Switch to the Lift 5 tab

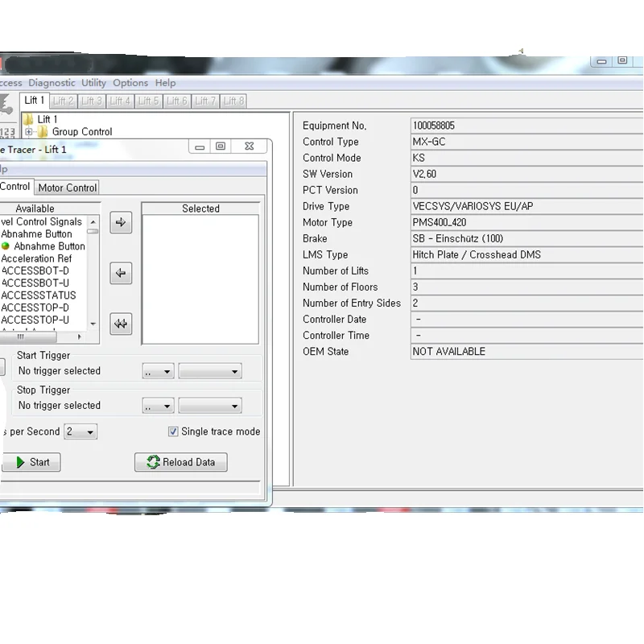tap(148, 101)
